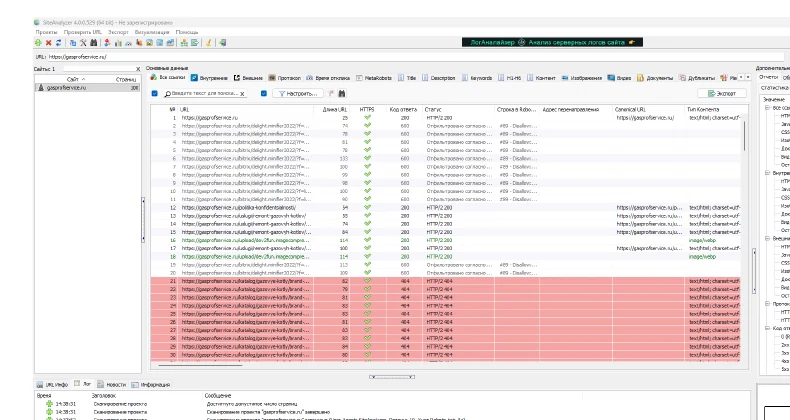
Task: Click the clear filter icon beside Настроить
Action: [x=331, y=93]
